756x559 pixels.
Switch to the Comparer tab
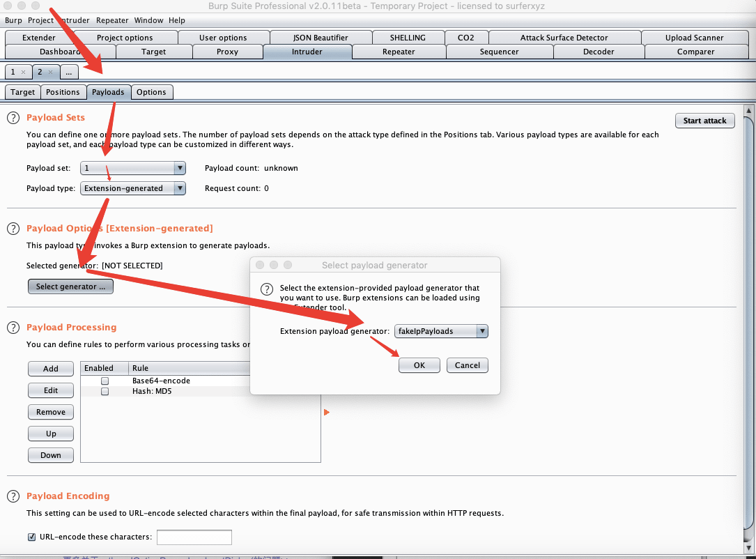pos(696,52)
